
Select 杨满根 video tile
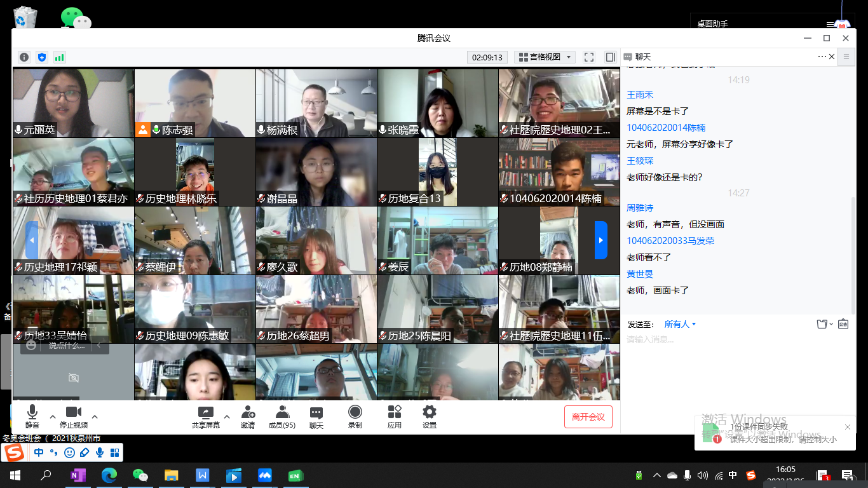pos(316,103)
